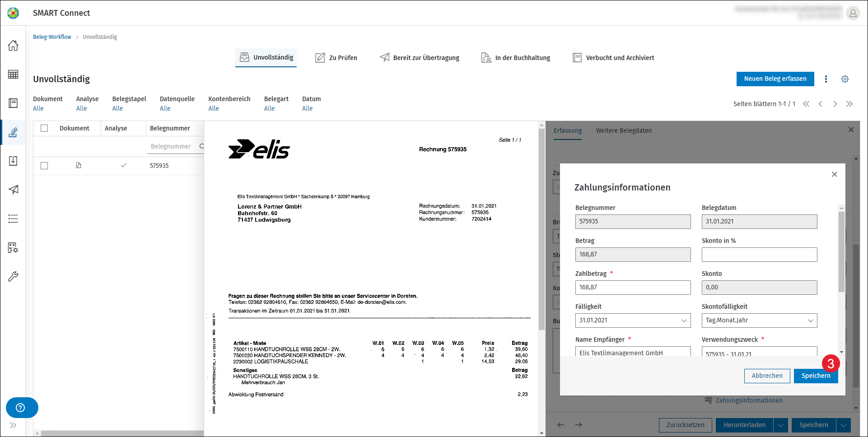Tick the select-all checkbox in table header
This screenshot has width=868, height=437.
click(x=44, y=128)
